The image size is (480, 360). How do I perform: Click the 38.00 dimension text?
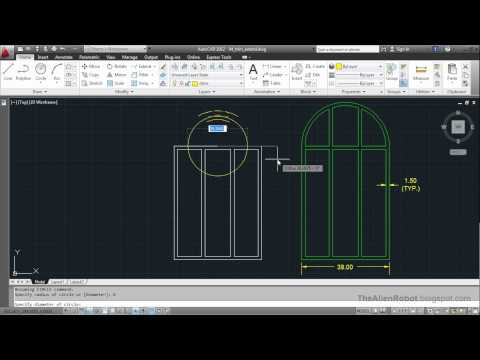pos(345,267)
